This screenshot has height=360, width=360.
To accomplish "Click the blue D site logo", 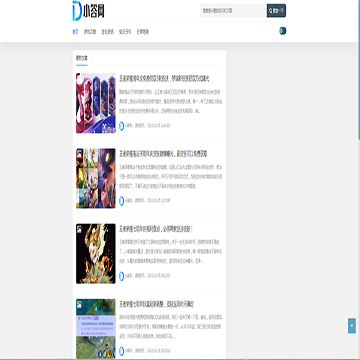I will [x=88, y=11].
